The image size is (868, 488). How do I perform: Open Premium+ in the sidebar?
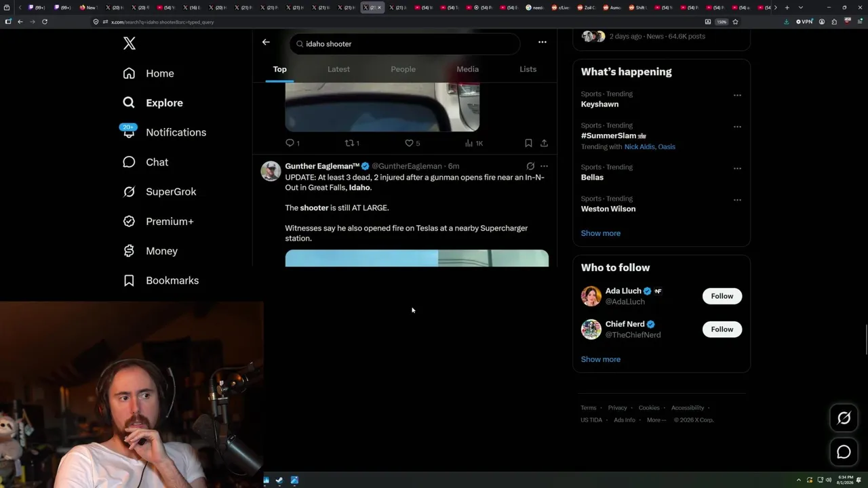pos(158,222)
